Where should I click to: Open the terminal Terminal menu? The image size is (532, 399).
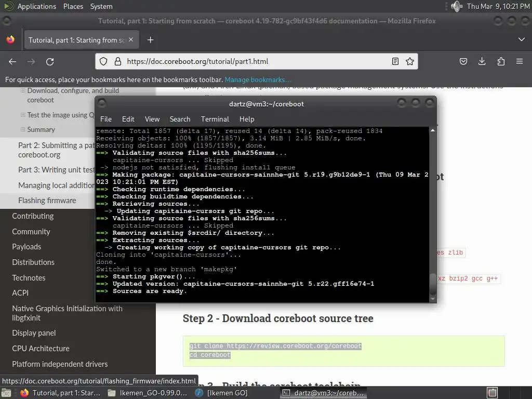(x=215, y=119)
